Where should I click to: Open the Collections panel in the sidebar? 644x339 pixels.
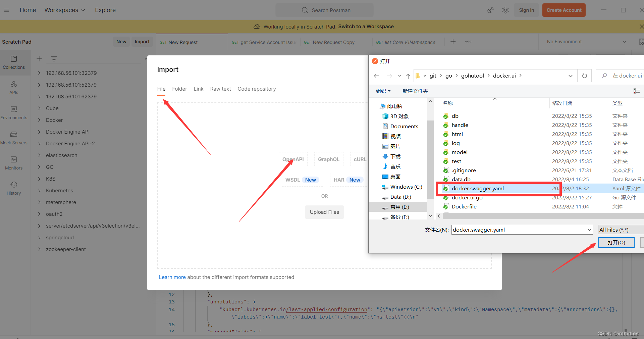point(14,62)
